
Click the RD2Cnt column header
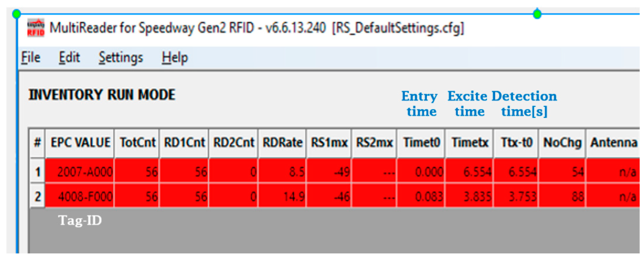point(233,143)
